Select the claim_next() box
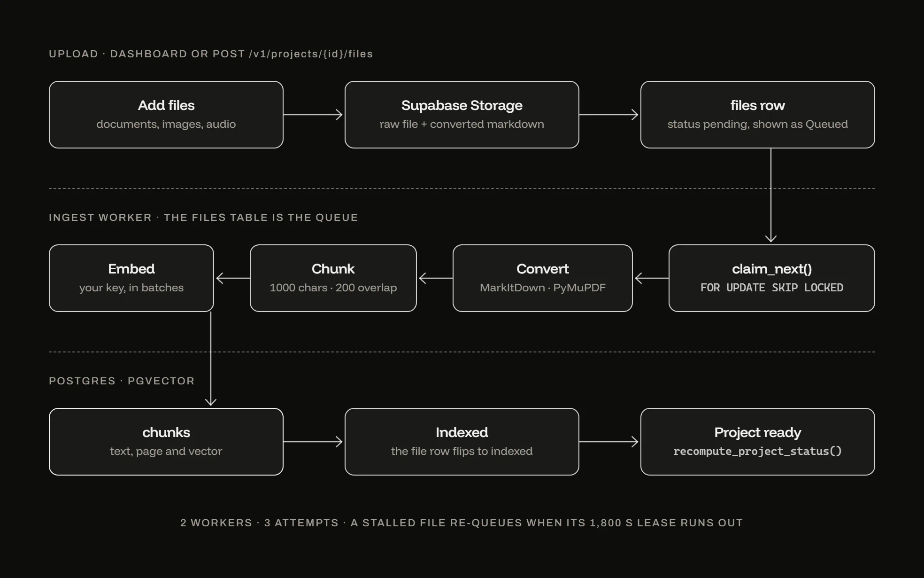This screenshot has width=924, height=578. 772,278
